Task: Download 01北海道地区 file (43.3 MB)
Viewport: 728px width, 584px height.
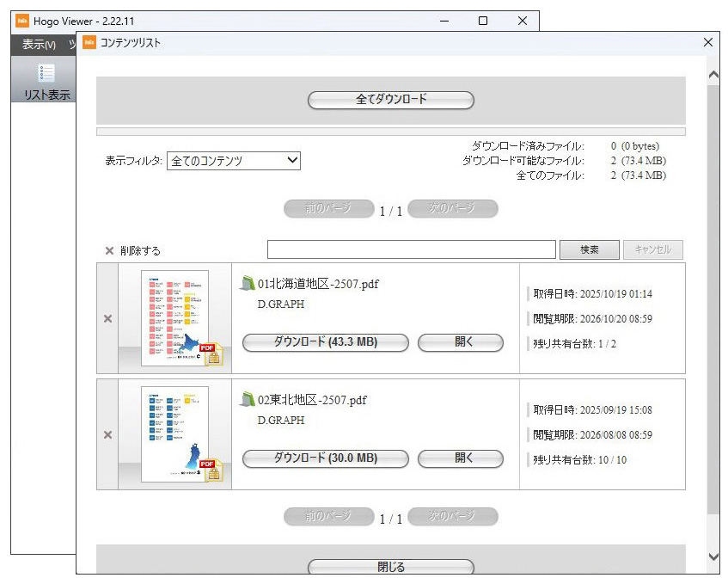Action: (x=325, y=342)
